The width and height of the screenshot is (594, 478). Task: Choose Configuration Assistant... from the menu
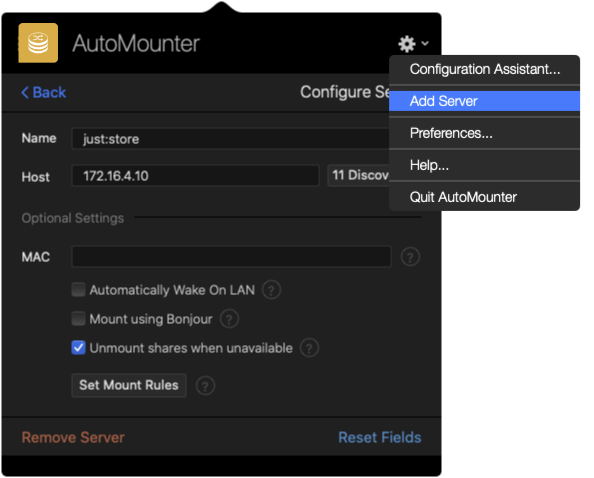click(x=485, y=69)
